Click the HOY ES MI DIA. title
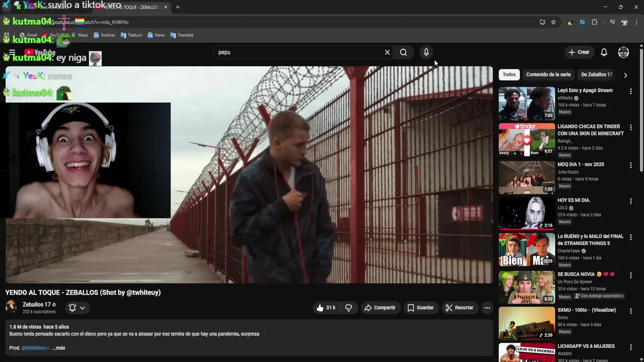The width and height of the screenshot is (644, 362). tap(574, 200)
